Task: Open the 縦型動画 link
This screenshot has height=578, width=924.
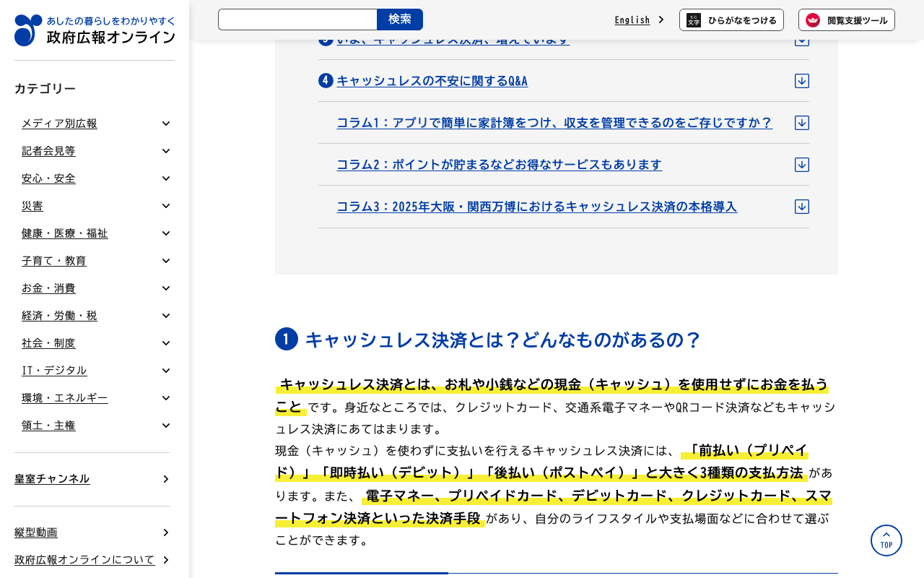Action: pos(36,532)
